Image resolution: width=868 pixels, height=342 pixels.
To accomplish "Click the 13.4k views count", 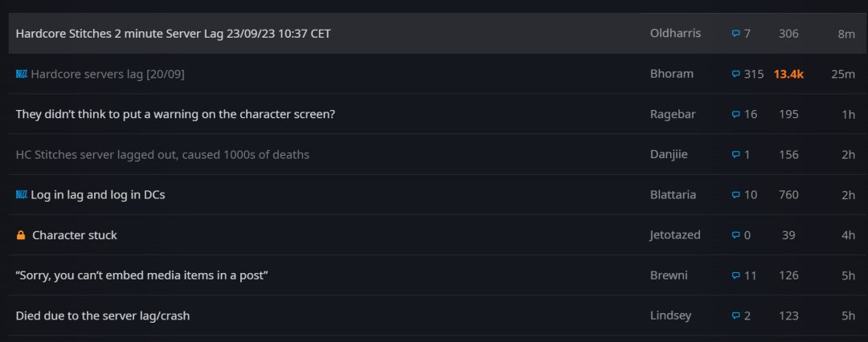I will pyautogui.click(x=788, y=74).
